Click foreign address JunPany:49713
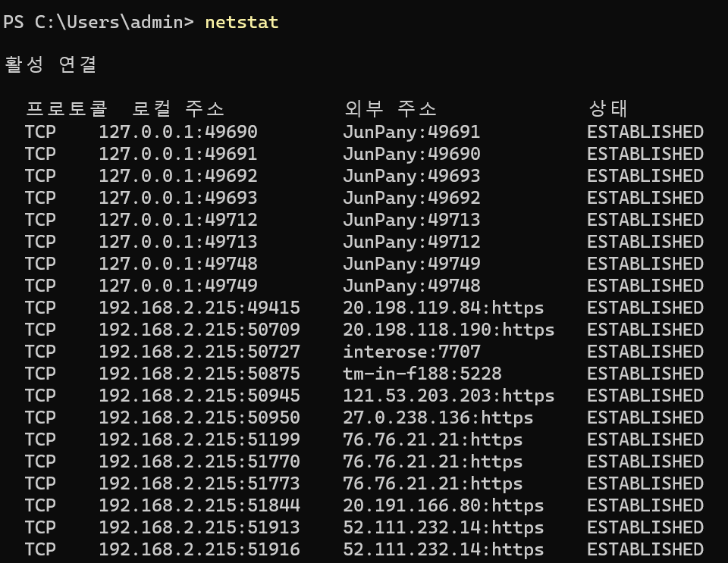This screenshot has width=728, height=563. [x=411, y=220]
